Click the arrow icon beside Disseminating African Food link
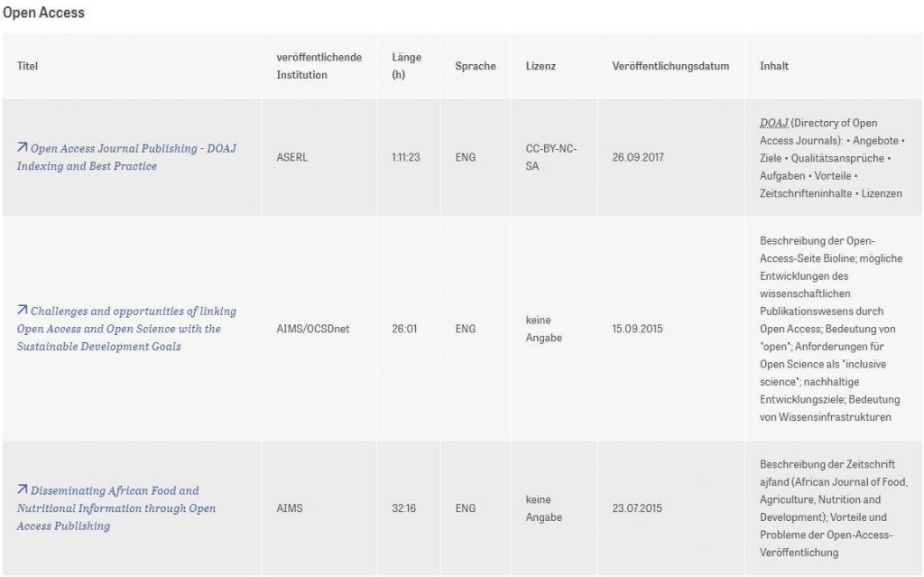This screenshot has height=577, width=924. (x=23, y=490)
